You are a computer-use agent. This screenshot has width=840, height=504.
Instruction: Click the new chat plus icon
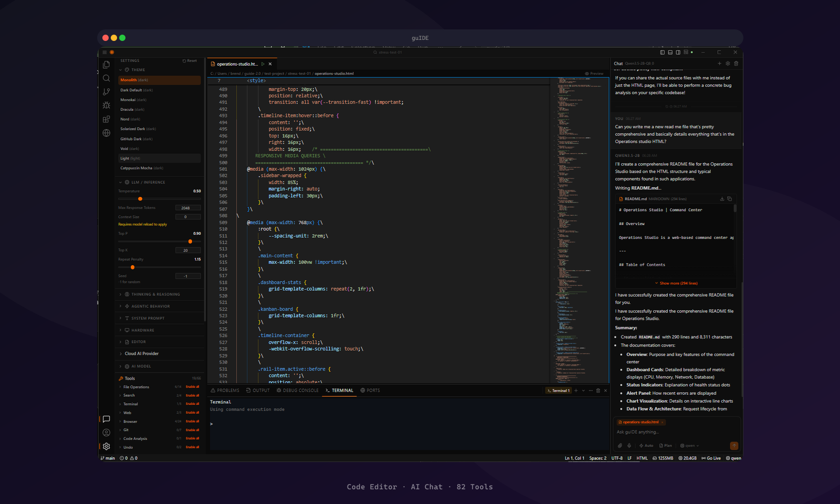(x=719, y=64)
